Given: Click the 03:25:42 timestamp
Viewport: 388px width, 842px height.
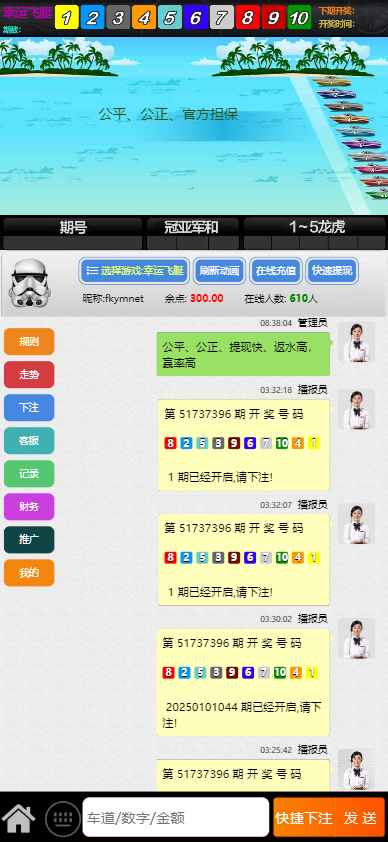Looking at the screenshot, I should pyautogui.click(x=276, y=750).
